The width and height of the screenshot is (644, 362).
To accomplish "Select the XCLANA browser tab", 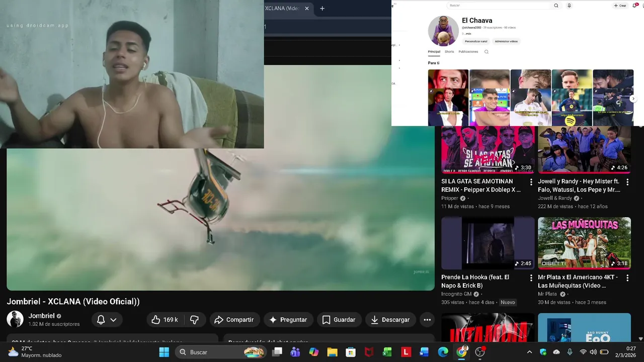I will [x=282, y=8].
